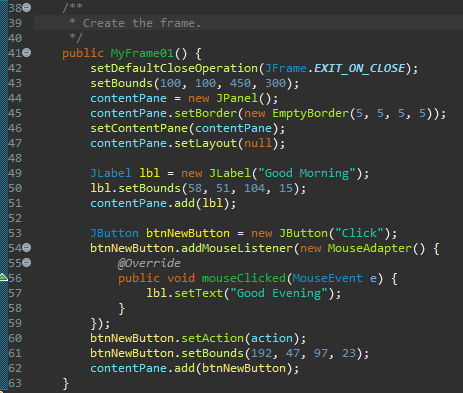The height and width of the screenshot is (393, 463).
Task: Click the setBounds call on line 43
Action: click(x=121, y=83)
